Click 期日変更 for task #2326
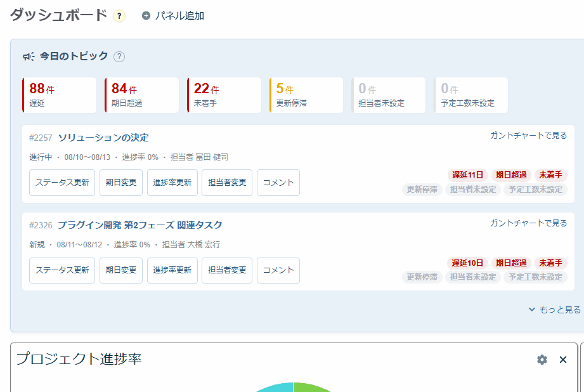This screenshot has width=584, height=392. pos(121,270)
